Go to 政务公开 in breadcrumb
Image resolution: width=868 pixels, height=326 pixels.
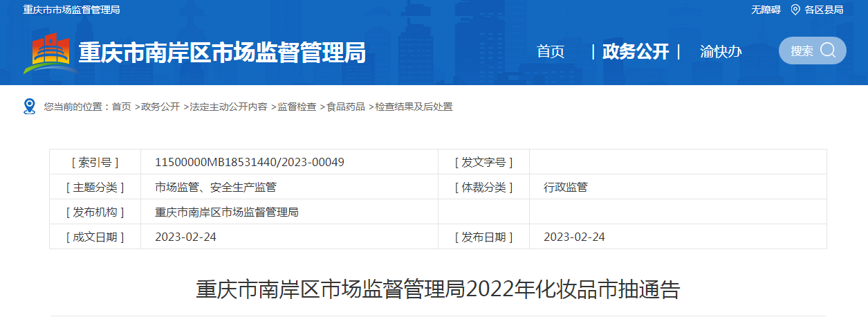[x=160, y=107]
